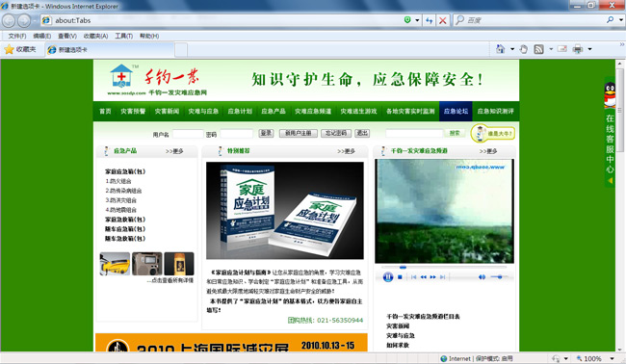Refresh the page with the blue arrows icon

430,20
